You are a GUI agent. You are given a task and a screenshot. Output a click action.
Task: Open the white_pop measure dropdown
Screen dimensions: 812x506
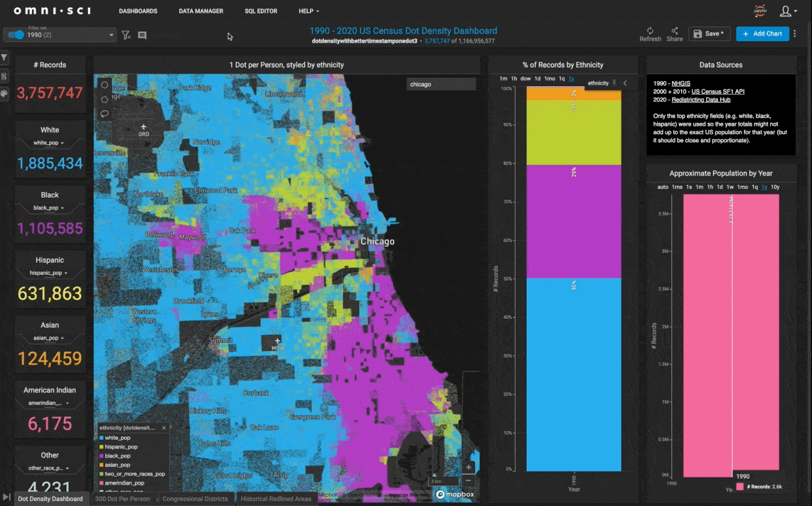tap(48, 143)
